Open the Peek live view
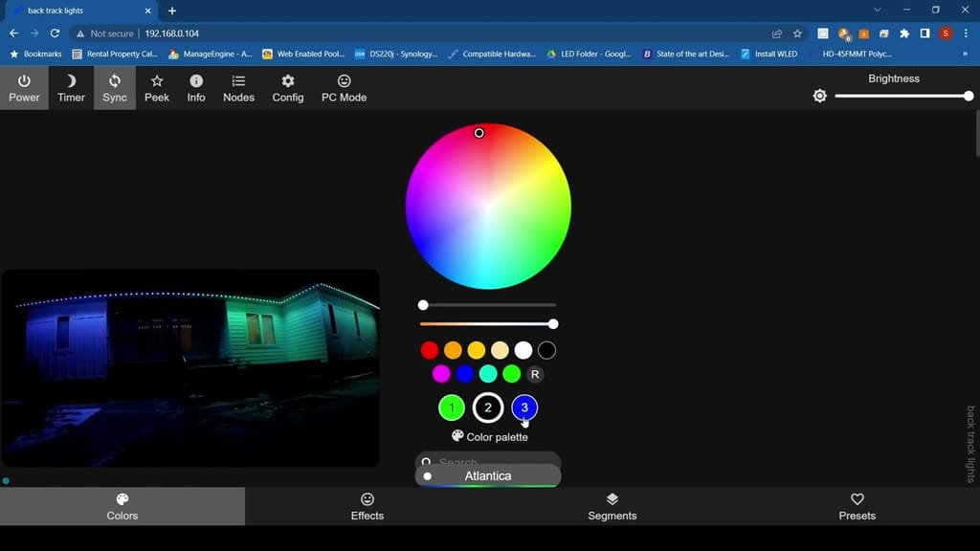 [157, 88]
